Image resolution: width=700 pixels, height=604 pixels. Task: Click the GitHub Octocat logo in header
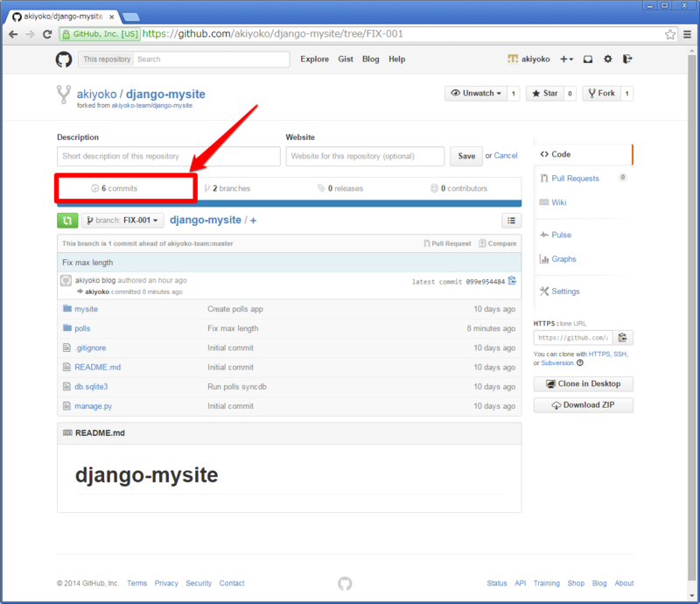[64, 59]
